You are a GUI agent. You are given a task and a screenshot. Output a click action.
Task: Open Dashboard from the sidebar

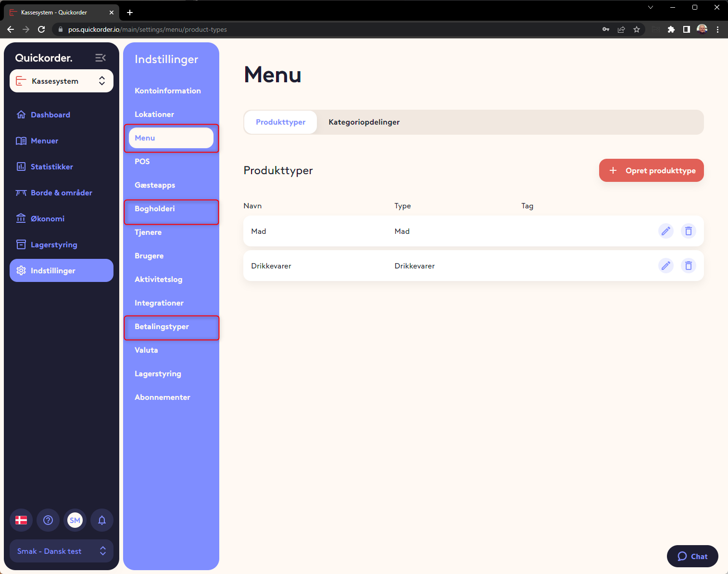pos(50,115)
